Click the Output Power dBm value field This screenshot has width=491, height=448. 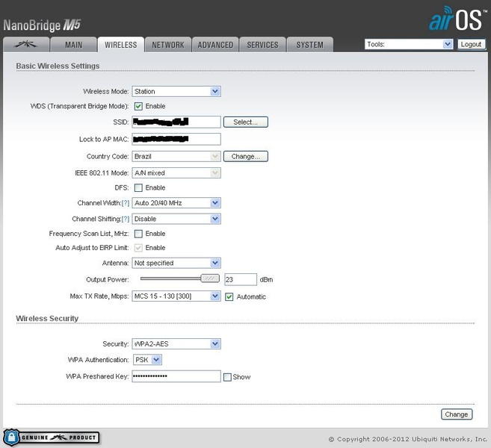tap(241, 279)
